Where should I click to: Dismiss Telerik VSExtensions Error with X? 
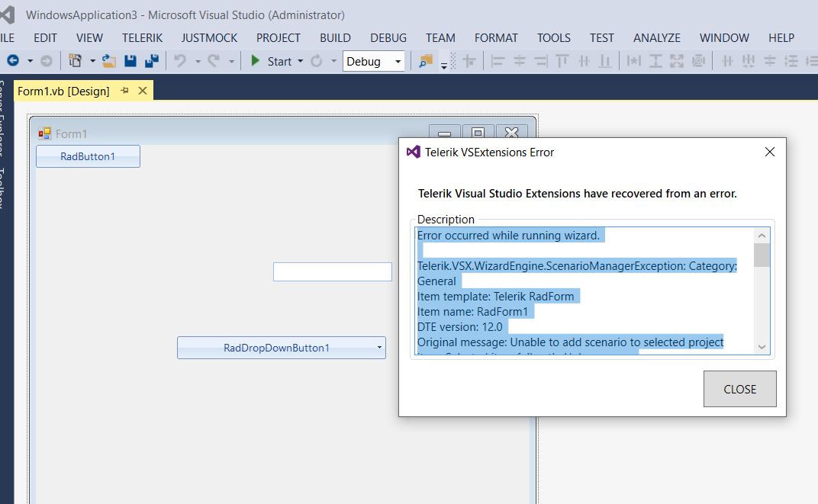pyautogui.click(x=769, y=152)
